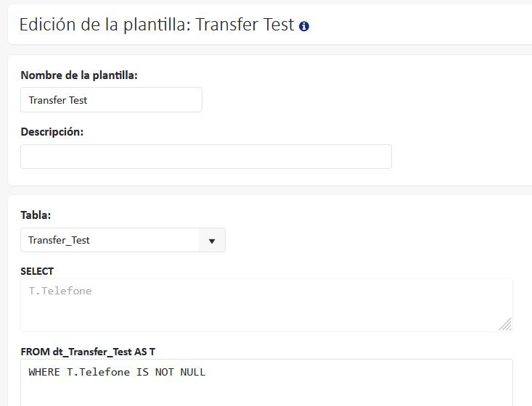The width and height of the screenshot is (532, 406).
Task: Click into the empty Descripción field
Action: pos(205,157)
